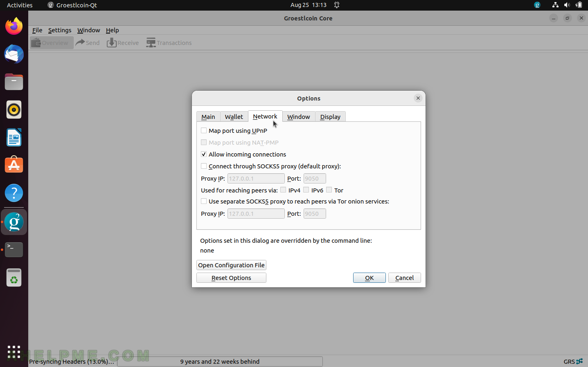Toggle the IPv4 checkbox
This screenshot has width=588, height=367.
(283, 190)
